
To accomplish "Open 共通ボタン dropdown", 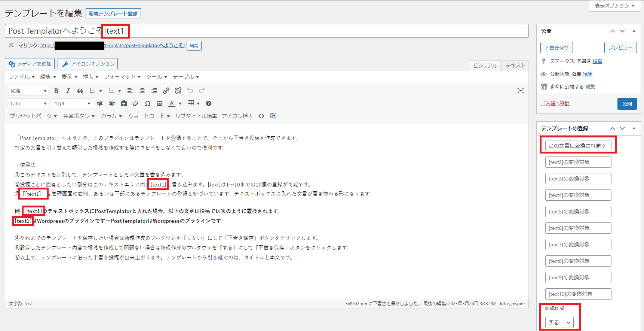I will [x=79, y=116].
